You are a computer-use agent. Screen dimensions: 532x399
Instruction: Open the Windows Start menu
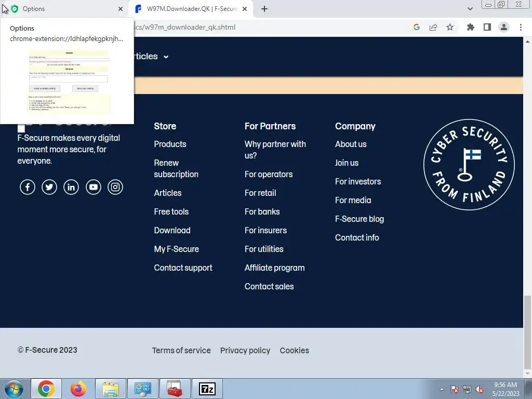(x=14, y=389)
